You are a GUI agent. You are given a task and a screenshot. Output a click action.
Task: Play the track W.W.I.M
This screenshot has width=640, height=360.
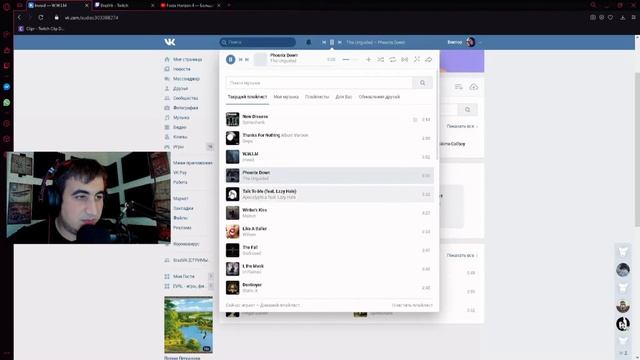coord(329,157)
